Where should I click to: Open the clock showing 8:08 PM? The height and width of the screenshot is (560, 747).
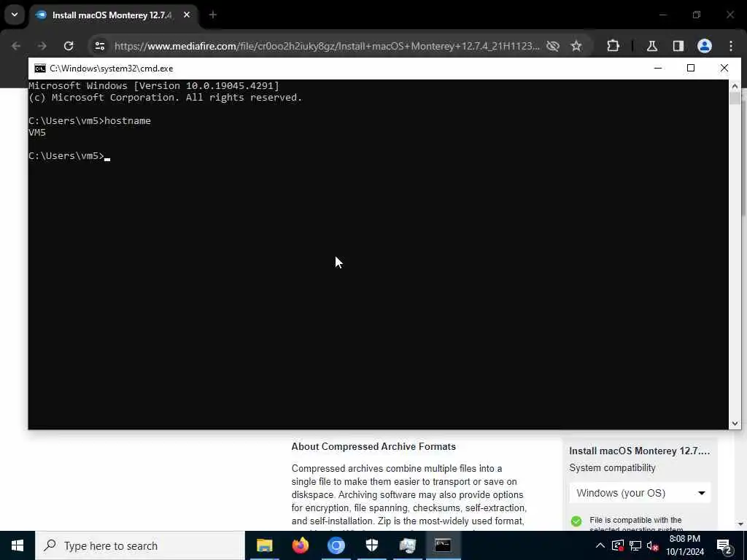[684, 545]
